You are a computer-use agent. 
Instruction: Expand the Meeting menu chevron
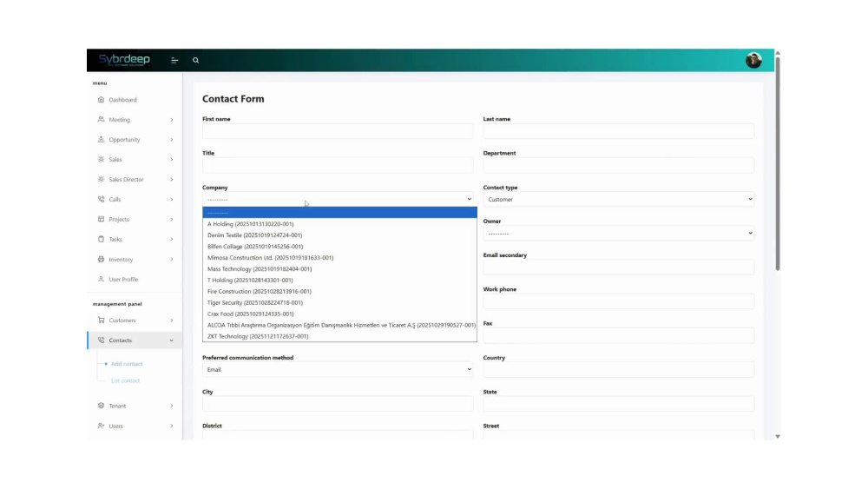coord(172,120)
